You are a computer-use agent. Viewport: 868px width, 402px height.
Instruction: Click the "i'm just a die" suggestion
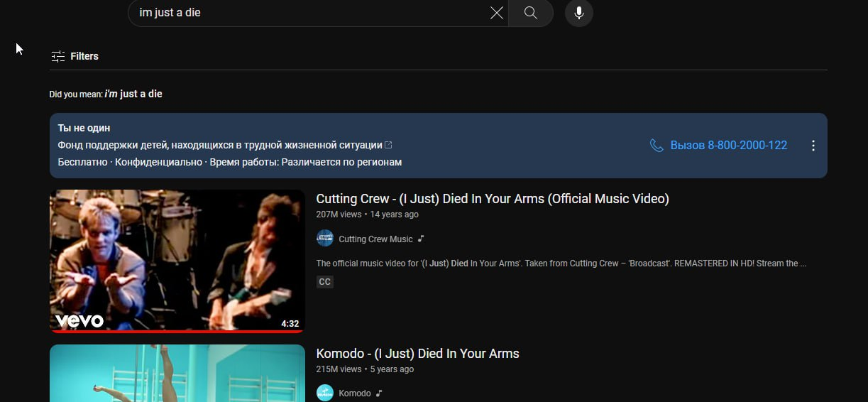[133, 94]
